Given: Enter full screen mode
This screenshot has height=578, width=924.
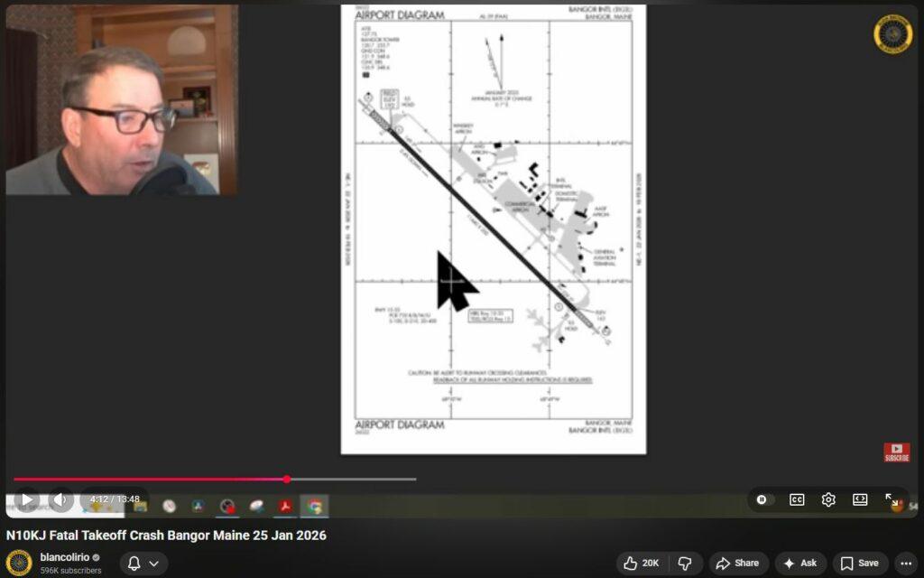Looking at the screenshot, I should pos(891,499).
